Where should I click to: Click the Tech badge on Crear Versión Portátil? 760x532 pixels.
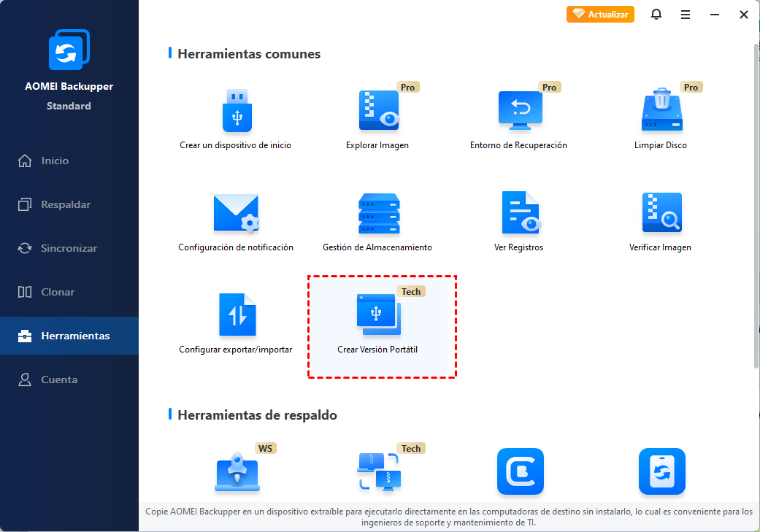(x=411, y=292)
